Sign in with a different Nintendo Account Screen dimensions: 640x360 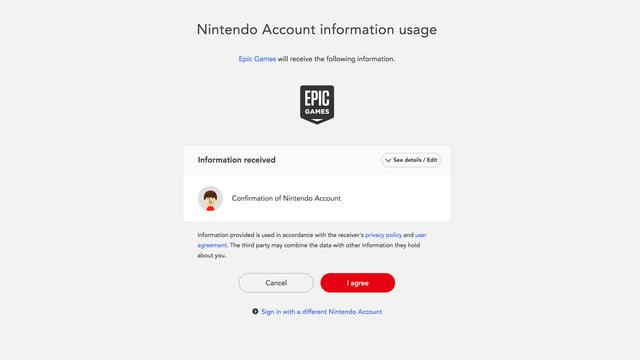pyautogui.click(x=322, y=312)
